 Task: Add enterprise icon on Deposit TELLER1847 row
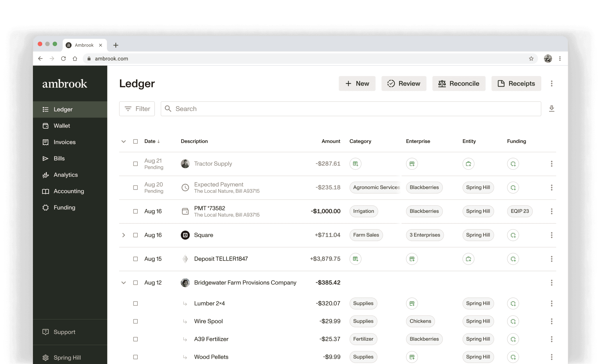coord(412,259)
